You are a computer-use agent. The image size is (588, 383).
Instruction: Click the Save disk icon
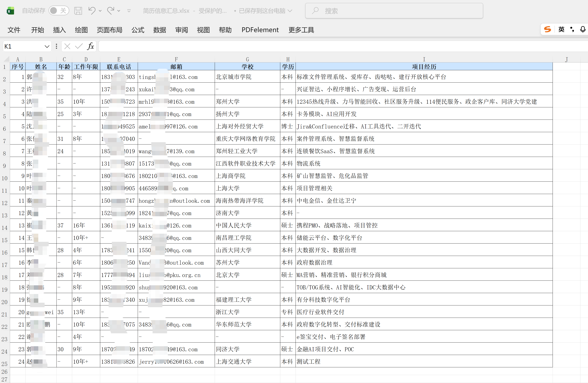tap(78, 11)
